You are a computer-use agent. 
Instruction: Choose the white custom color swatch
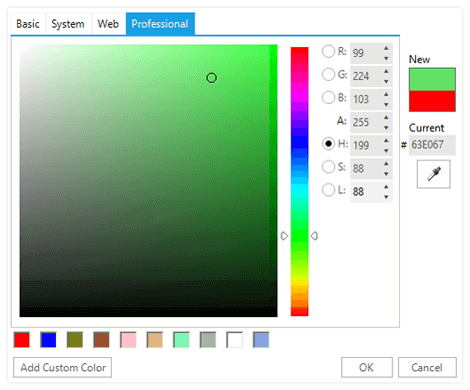(x=235, y=340)
